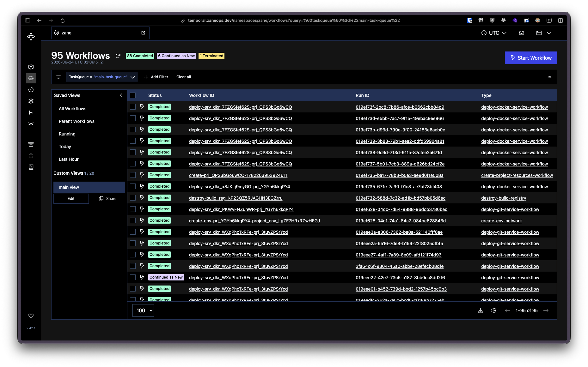The height and width of the screenshot is (367, 588).
Task: Open the UTC timezone dropdown
Action: pyautogui.click(x=494, y=33)
